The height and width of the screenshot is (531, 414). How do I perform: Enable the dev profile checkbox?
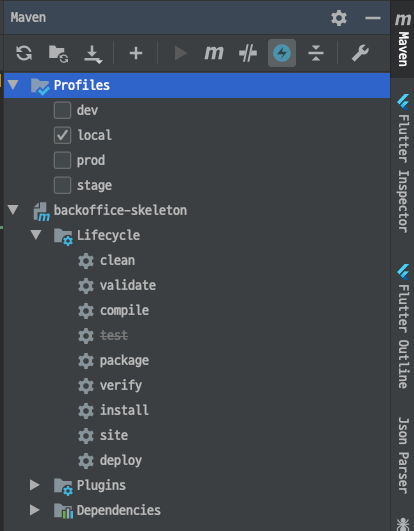[x=62, y=110]
